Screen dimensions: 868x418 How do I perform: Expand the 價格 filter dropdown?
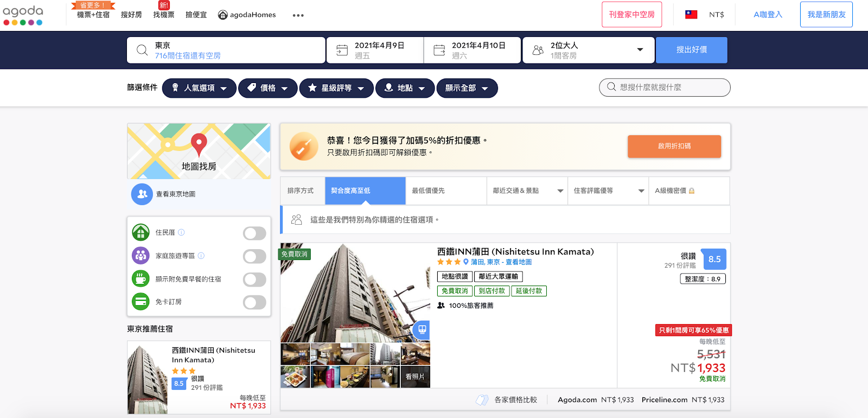click(268, 88)
